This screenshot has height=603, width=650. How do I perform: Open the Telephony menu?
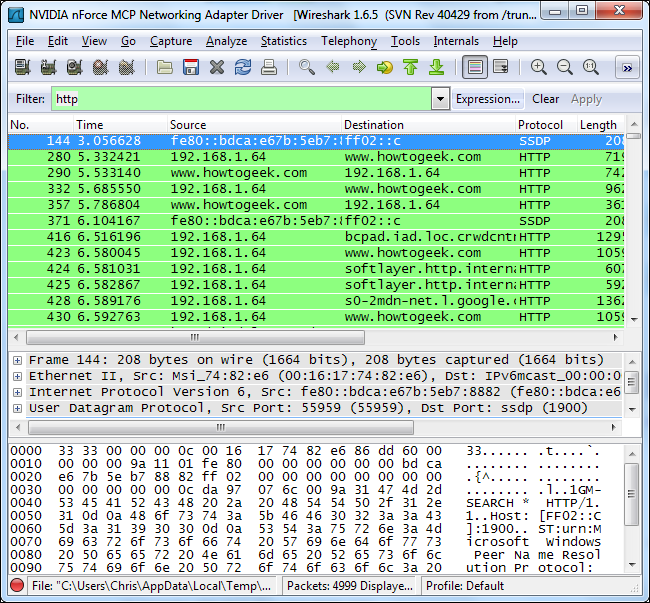click(349, 41)
